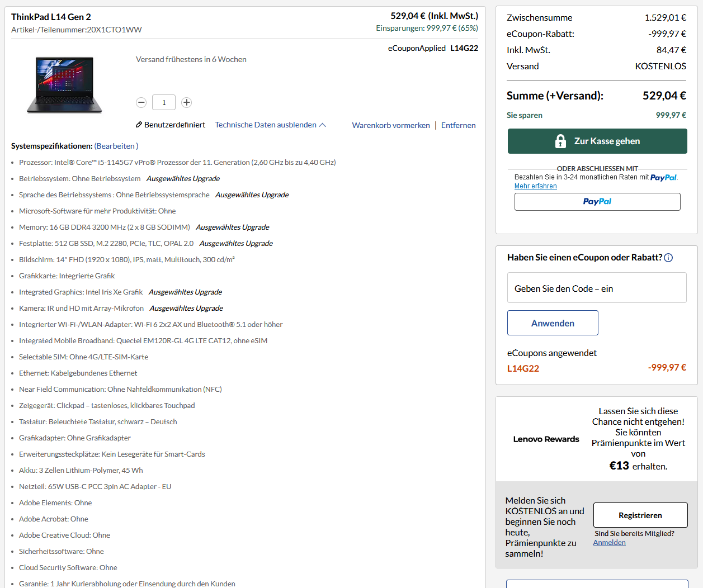This screenshot has height=588, width=703.
Task: Click the minus icon to decrease quantity
Action: click(x=141, y=102)
